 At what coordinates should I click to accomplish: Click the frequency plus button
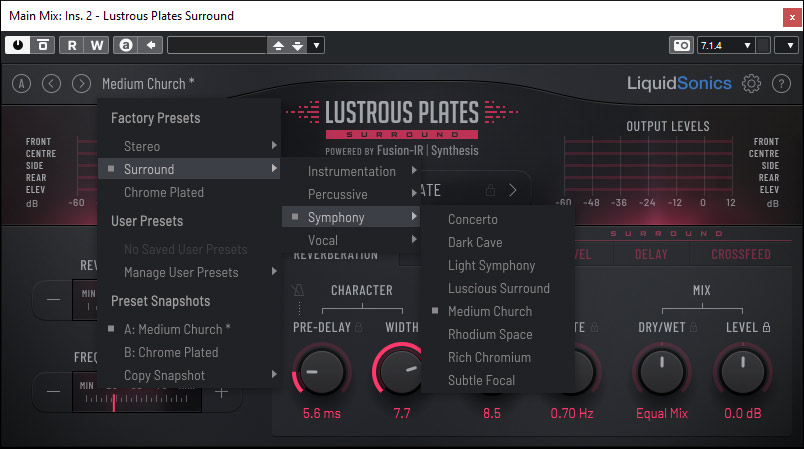pyautogui.click(x=222, y=393)
